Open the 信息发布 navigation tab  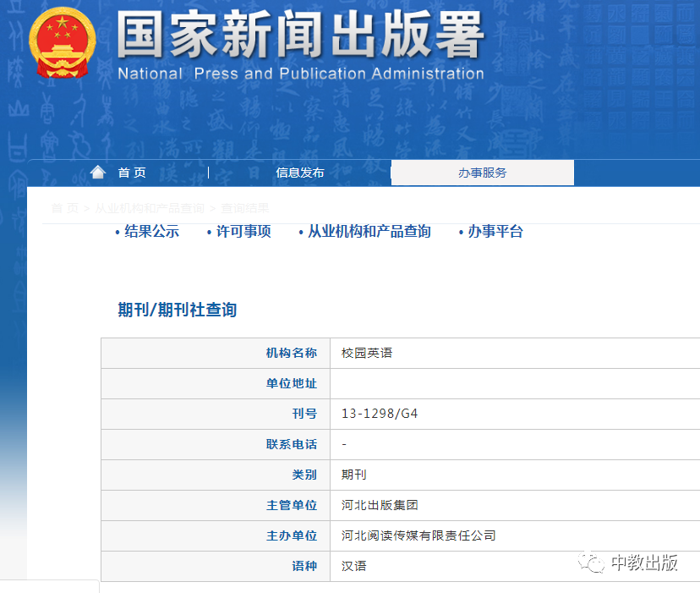tap(299, 173)
